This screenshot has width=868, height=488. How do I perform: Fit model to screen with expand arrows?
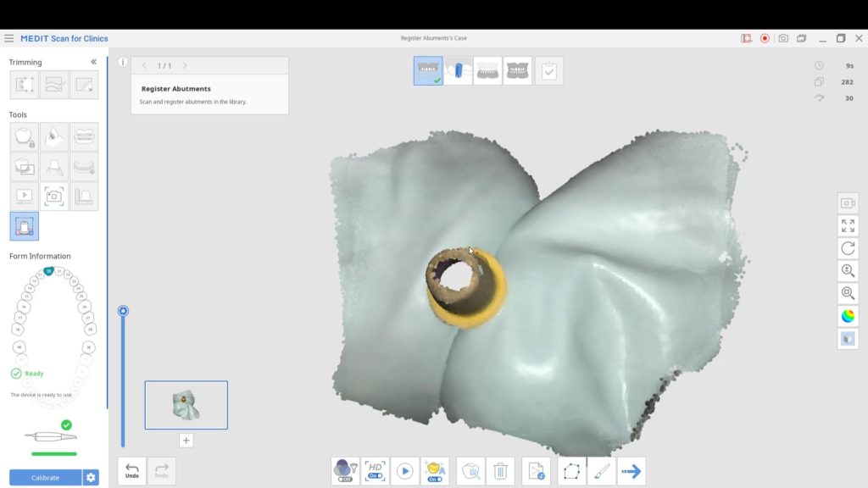point(848,225)
